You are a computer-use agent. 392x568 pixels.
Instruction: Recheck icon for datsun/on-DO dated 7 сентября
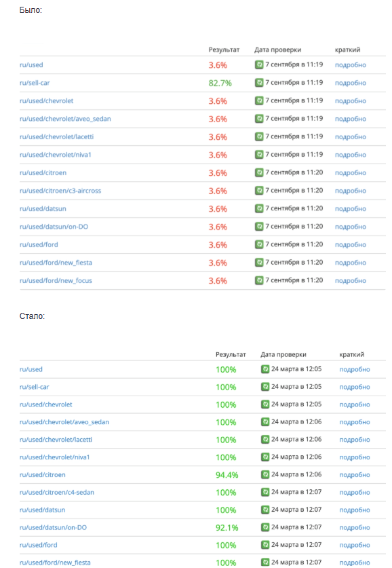[259, 227]
